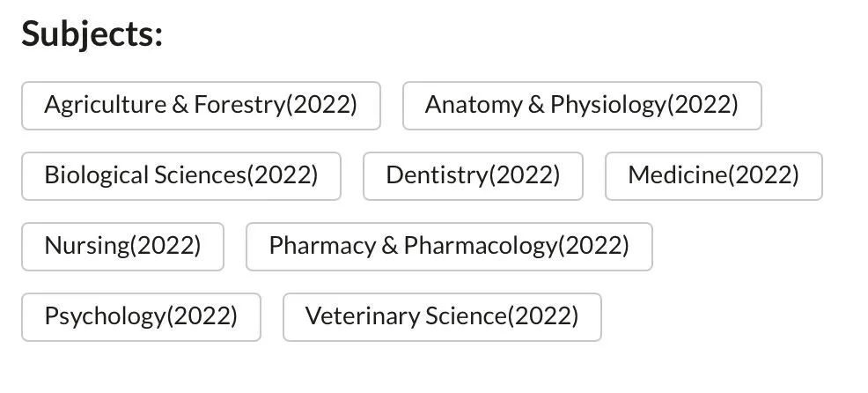This screenshot has width=868, height=393.
Task: View the Dentistry 2022 ranking link
Action: [x=473, y=176]
